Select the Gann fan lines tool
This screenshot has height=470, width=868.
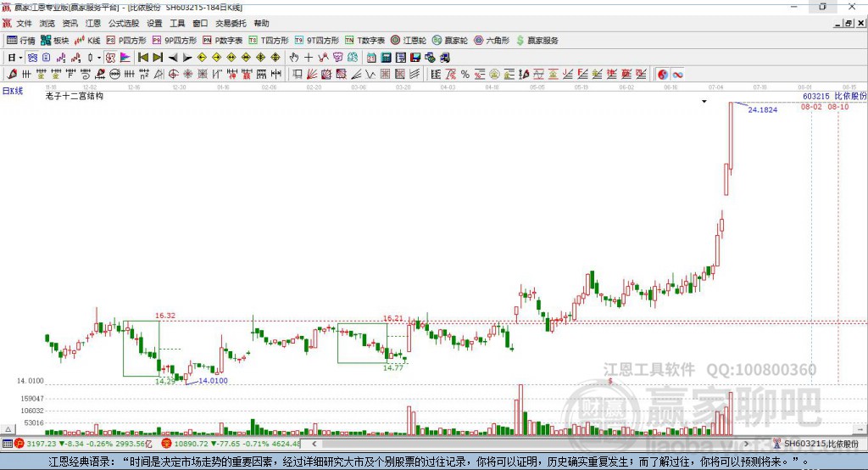(312, 74)
